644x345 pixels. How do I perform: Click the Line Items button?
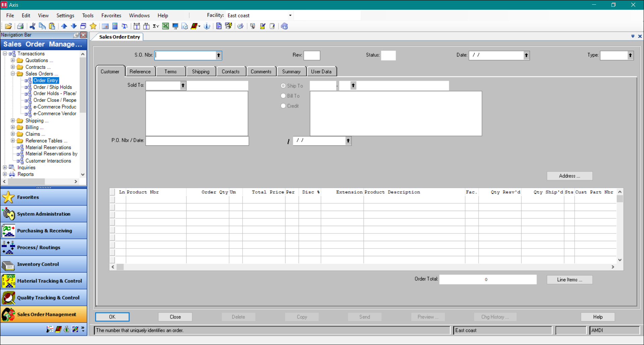569,279
